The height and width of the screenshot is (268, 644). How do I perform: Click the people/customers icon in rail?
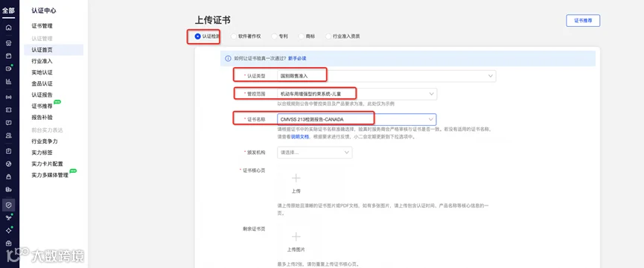[9, 135]
